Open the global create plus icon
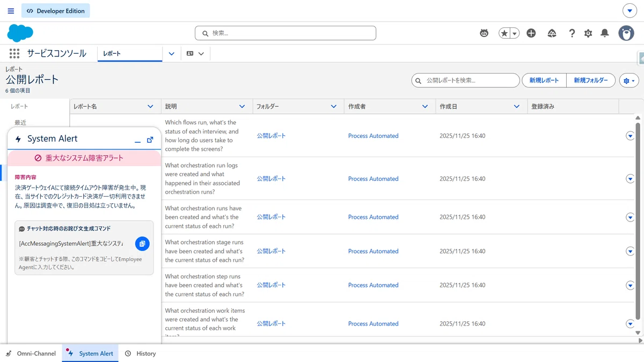Viewport: 644px width, 362px height. click(x=531, y=33)
